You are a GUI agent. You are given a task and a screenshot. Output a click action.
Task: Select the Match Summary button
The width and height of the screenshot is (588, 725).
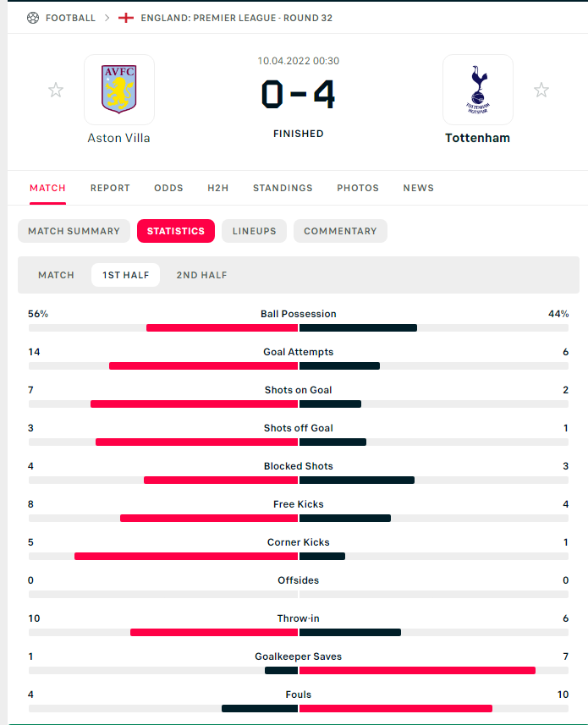pyautogui.click(x=74, y=231)
